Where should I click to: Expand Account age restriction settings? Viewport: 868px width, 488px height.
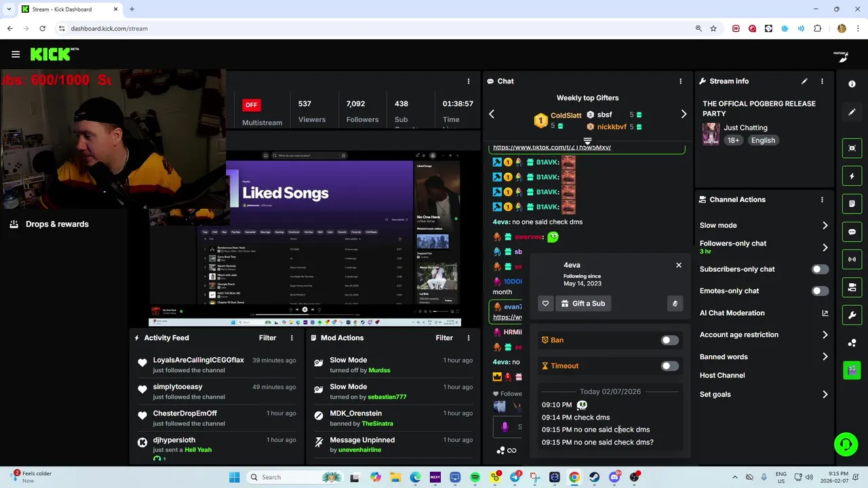point(825,335)
